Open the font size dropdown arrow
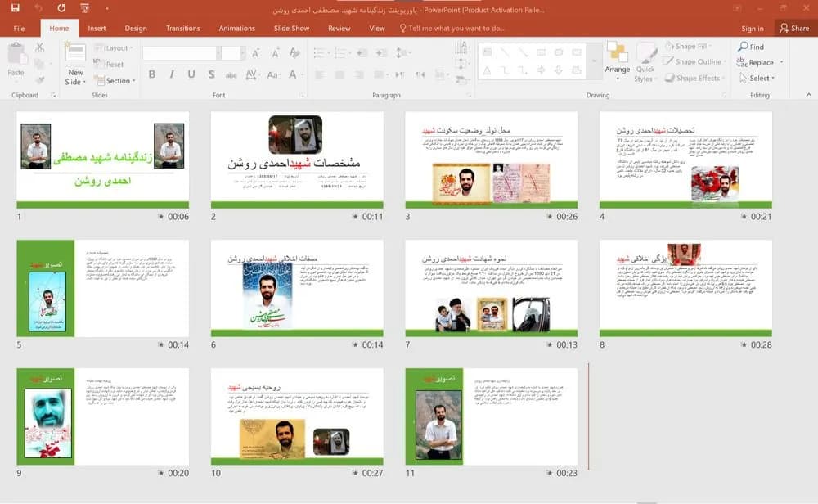This screenshot has height=504, width=818. (x=243, y=52)
